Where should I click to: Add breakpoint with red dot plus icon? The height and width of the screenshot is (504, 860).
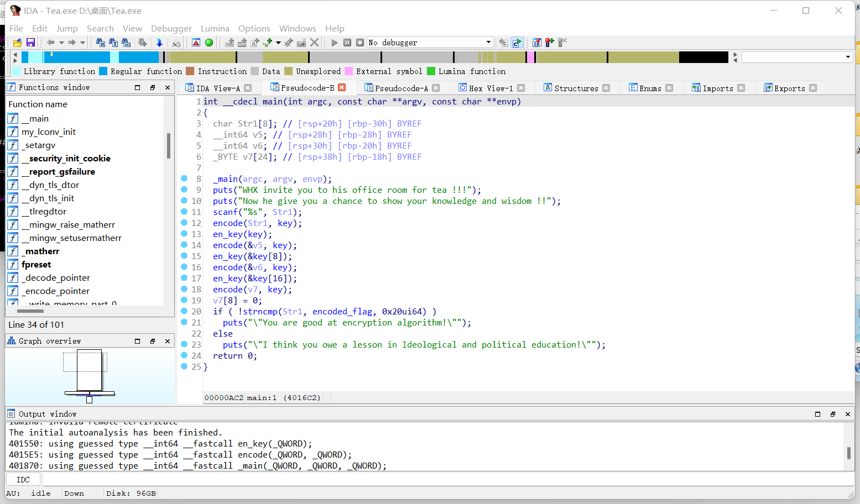(549, 43)
